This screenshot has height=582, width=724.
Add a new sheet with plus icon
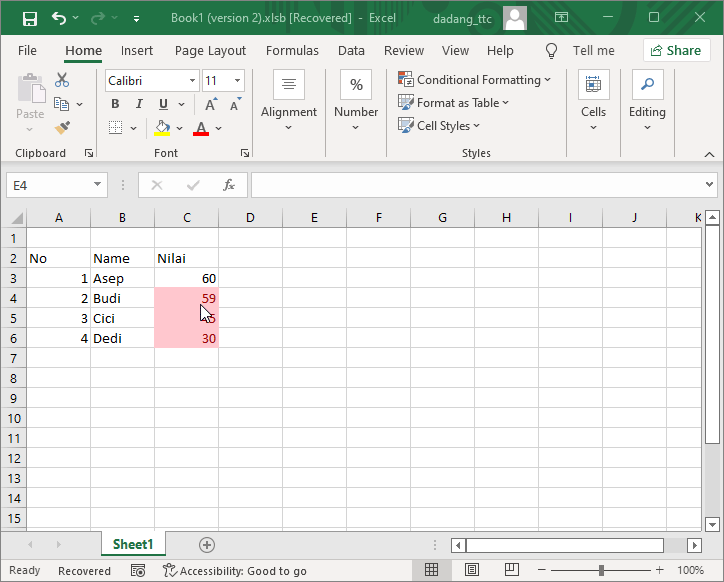207,544
